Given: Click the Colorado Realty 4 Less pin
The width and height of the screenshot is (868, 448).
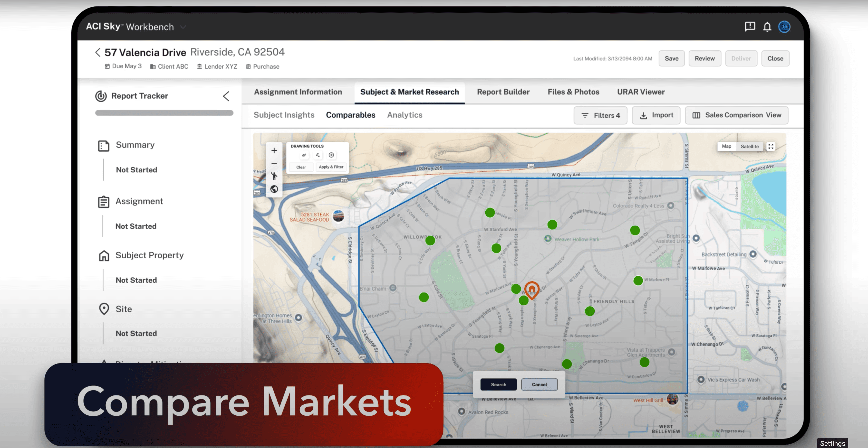Looking at the screenshot, I should (x=671, y=205).
